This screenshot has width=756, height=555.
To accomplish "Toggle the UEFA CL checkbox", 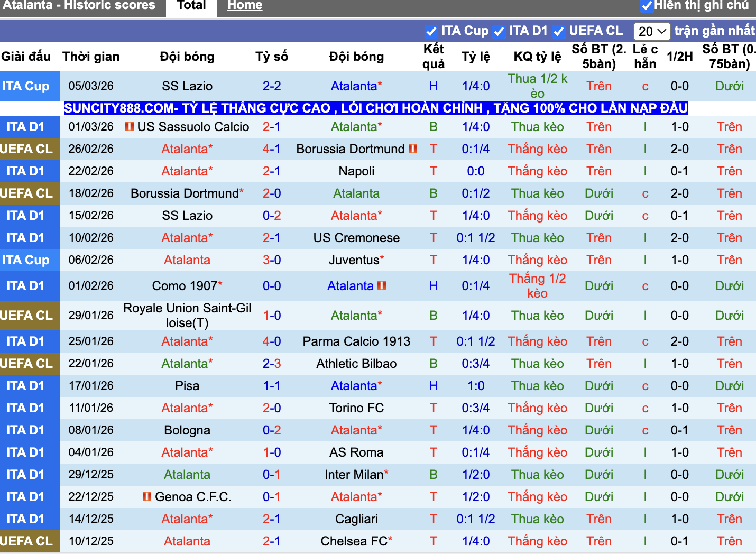I will tap(558, 31).
